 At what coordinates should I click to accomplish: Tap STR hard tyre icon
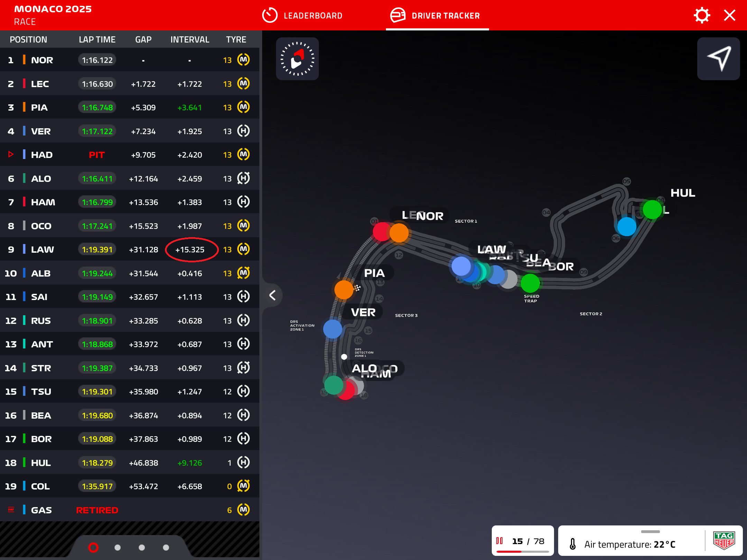[x=243, y=368]
